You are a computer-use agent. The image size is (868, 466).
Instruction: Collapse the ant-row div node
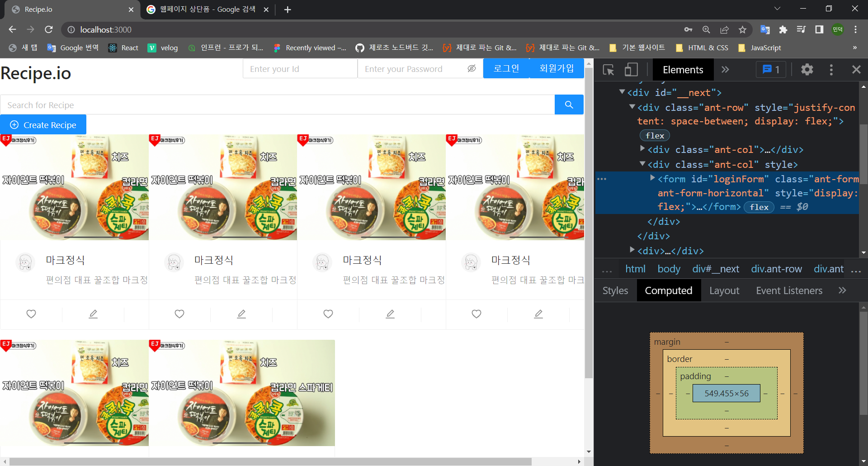pyautogui.click(x=632, y=107)
